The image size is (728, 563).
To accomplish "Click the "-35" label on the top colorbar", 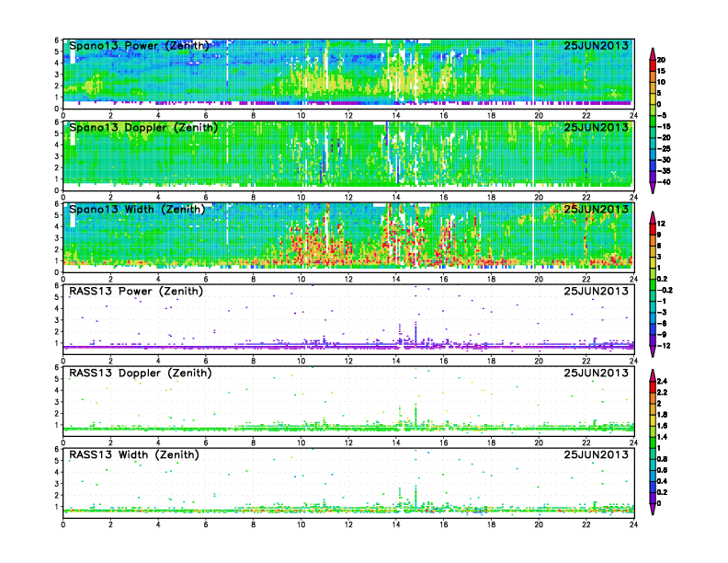I will (x=664, y=171).
